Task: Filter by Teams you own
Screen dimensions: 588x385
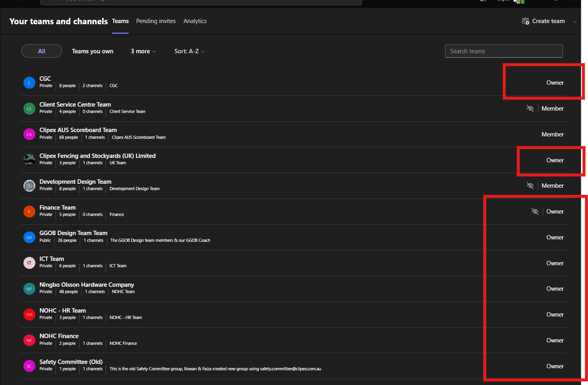Action: point(93,51)
